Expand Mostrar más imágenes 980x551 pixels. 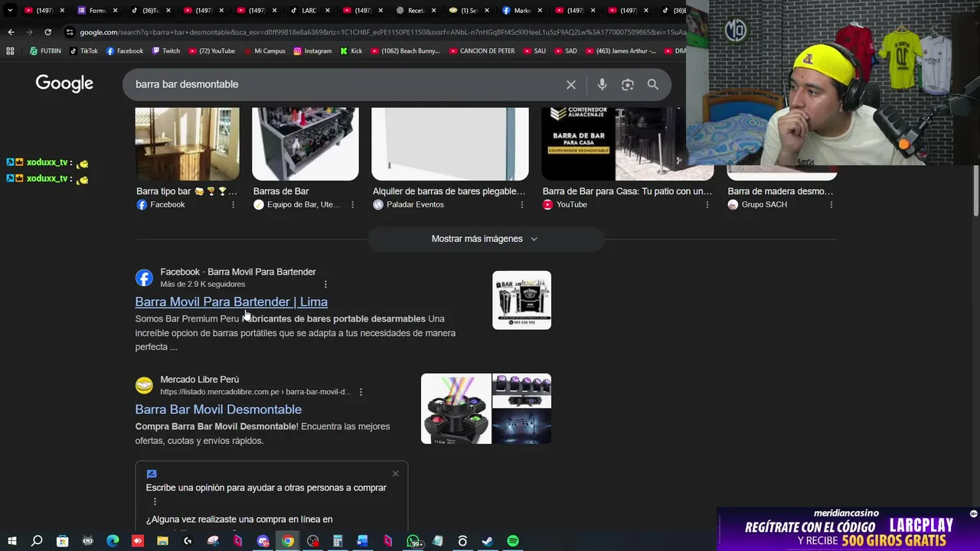(x=485, y=239)
